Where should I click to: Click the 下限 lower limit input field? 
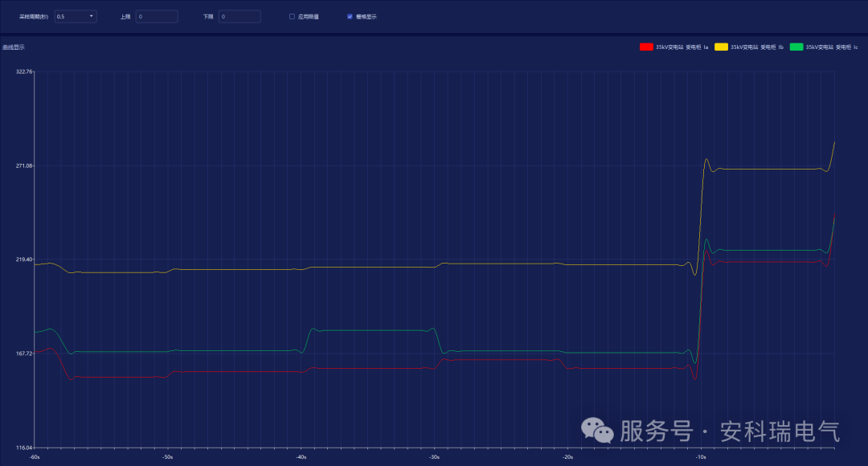coord(240,17)
